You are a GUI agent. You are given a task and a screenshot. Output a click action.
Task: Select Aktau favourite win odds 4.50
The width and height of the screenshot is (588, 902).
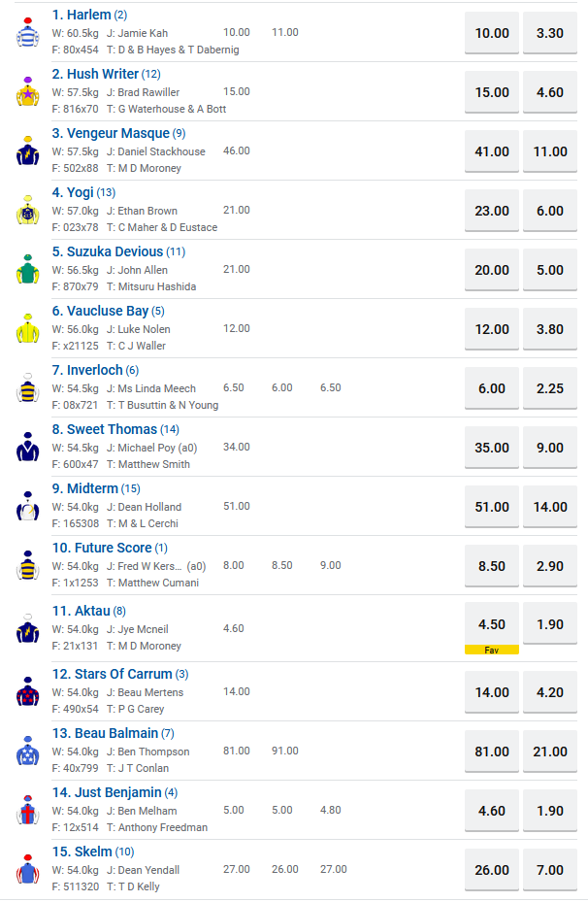[492, 624]
